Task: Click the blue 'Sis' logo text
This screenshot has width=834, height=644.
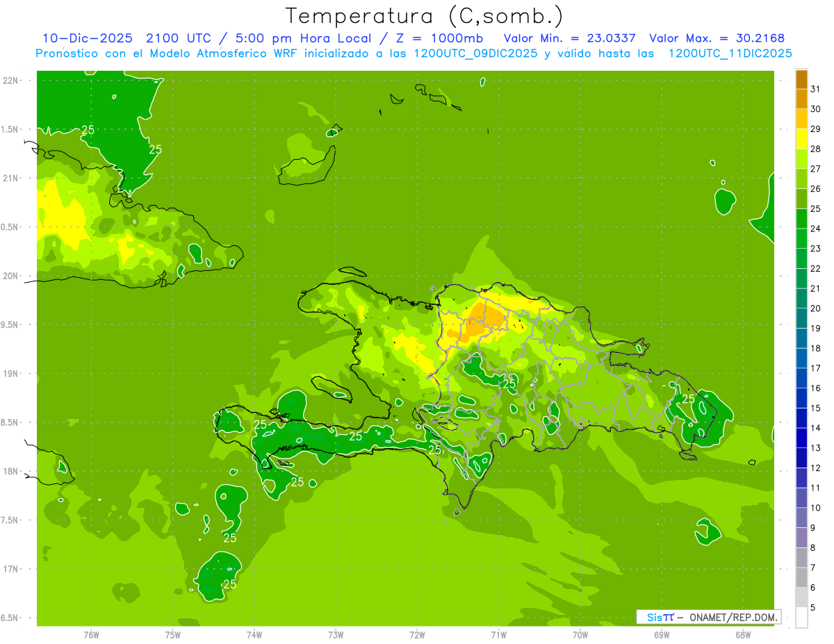Action: coord(655,617)
